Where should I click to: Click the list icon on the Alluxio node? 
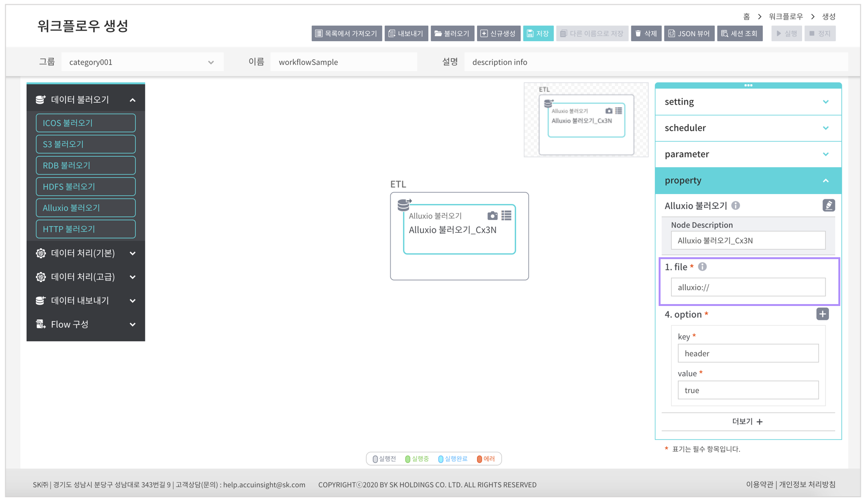coord(506,216)
